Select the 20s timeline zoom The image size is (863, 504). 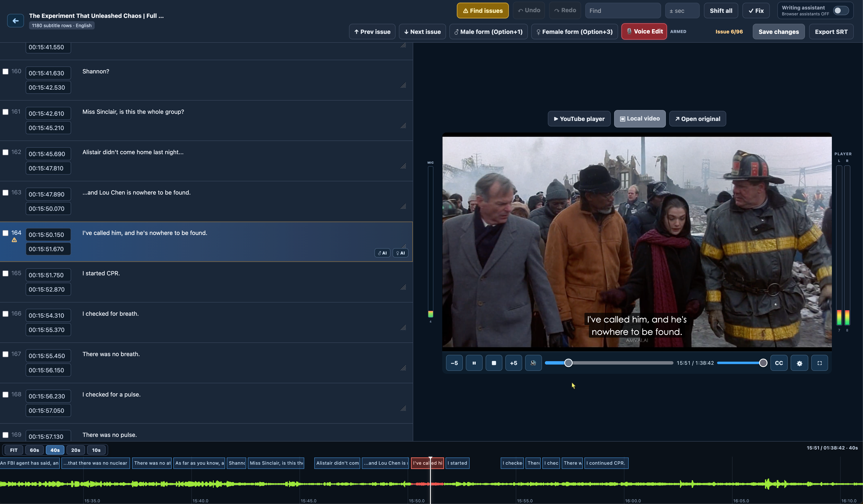pos(76,450)
